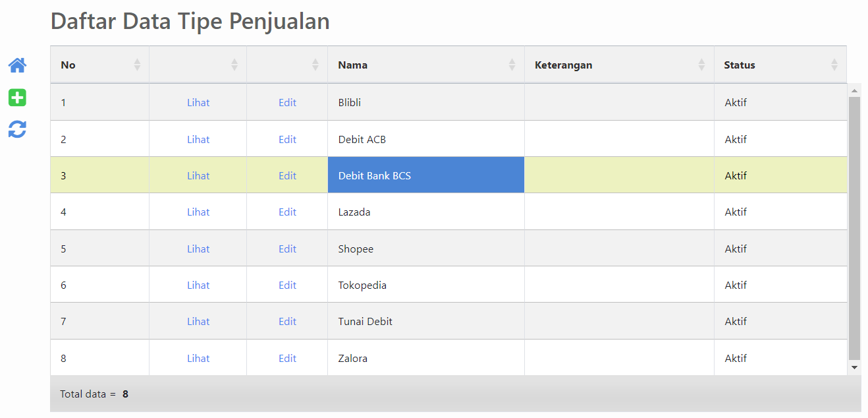Edit the Tokopedia entry
Screen dimensions: 868x418
[x=287, y=285]
